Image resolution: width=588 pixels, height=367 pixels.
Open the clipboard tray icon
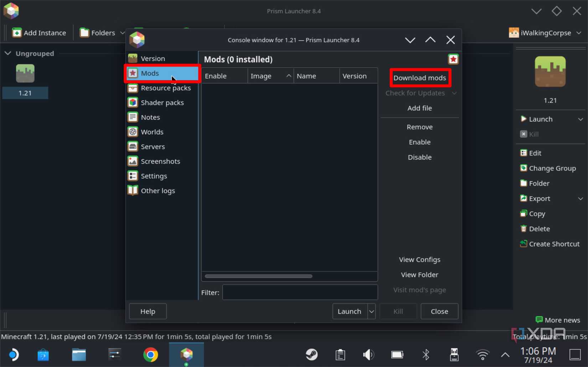[x=340, y=355]
